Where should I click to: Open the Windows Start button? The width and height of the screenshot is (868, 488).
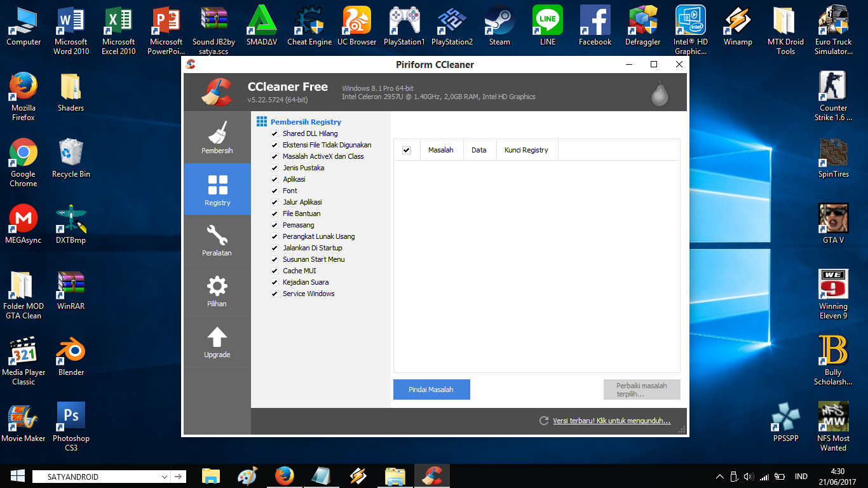[x=17, y=476]
